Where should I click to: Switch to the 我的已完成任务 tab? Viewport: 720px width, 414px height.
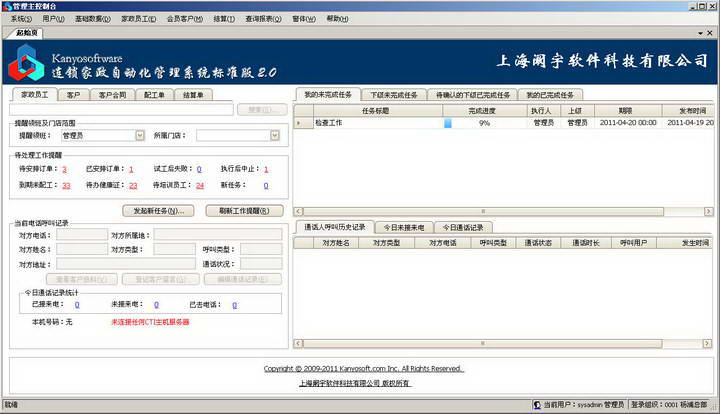(550, 95)
